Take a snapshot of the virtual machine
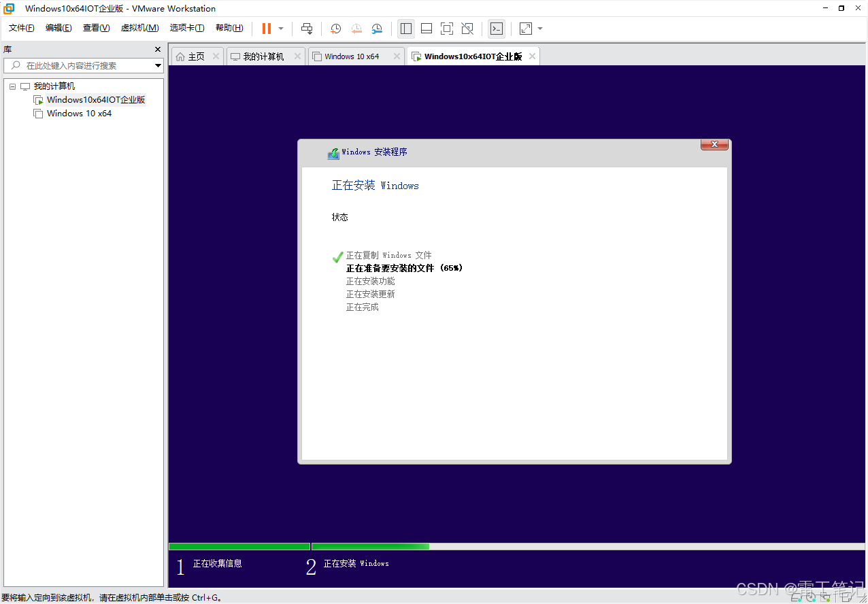 click(x=335, y=29)
